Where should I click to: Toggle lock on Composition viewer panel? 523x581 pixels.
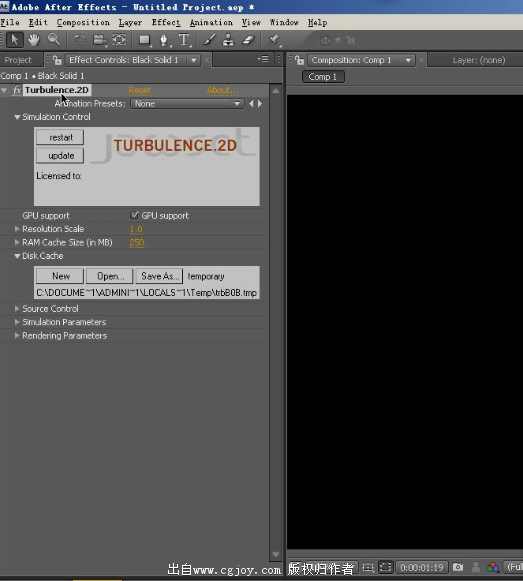click(300, 60)
